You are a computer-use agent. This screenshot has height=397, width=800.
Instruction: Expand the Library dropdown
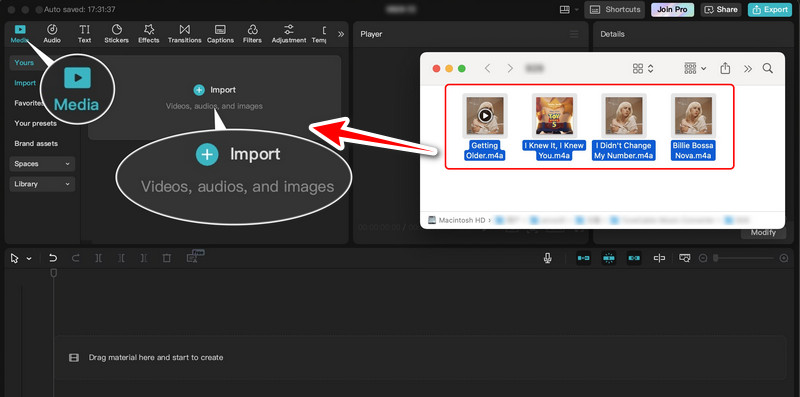click(42, 184)
